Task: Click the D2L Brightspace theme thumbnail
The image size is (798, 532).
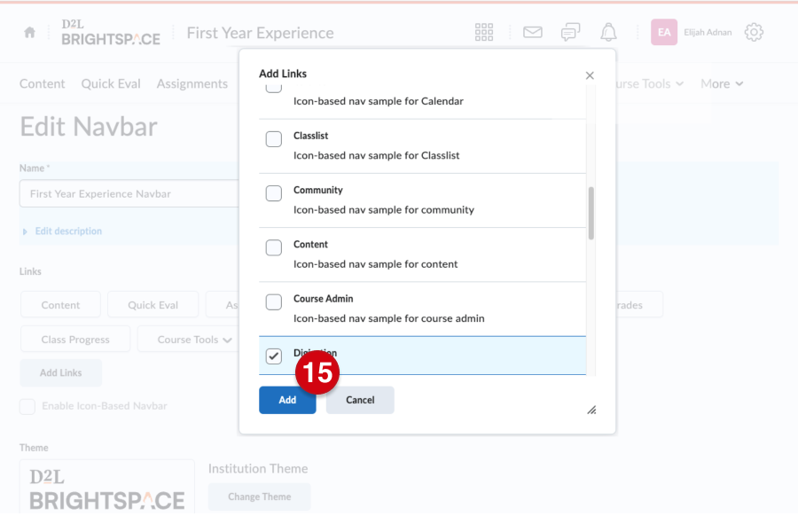Action: [x=107, y=488]
